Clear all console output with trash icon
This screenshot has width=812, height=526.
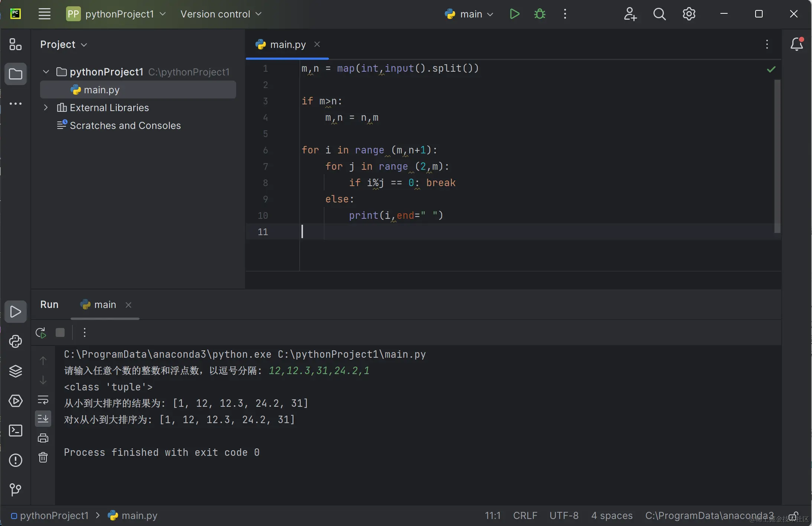[x=43, y=457]
